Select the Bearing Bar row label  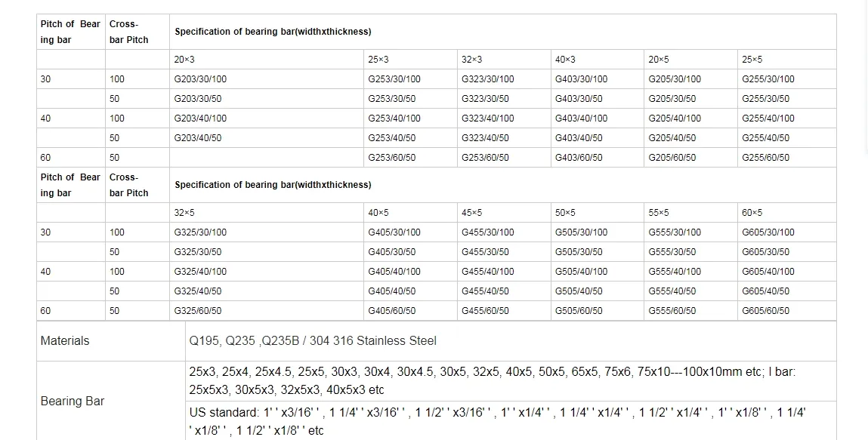(73, 402)
